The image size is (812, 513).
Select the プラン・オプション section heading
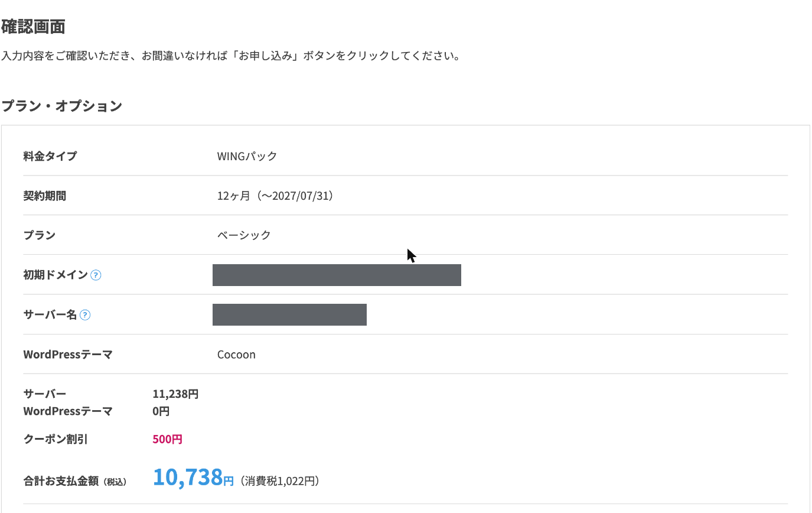click(x=62, y=106)
